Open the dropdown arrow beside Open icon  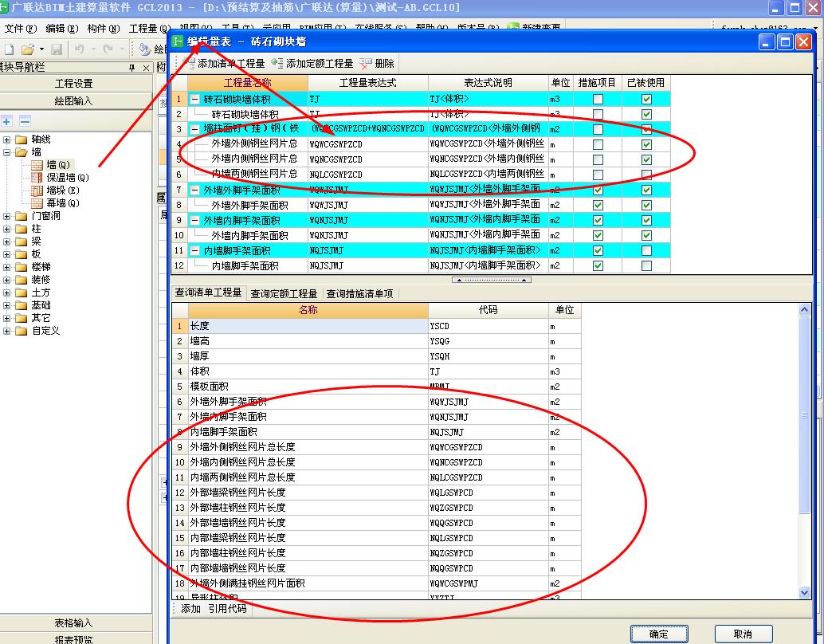pos(41,49)
